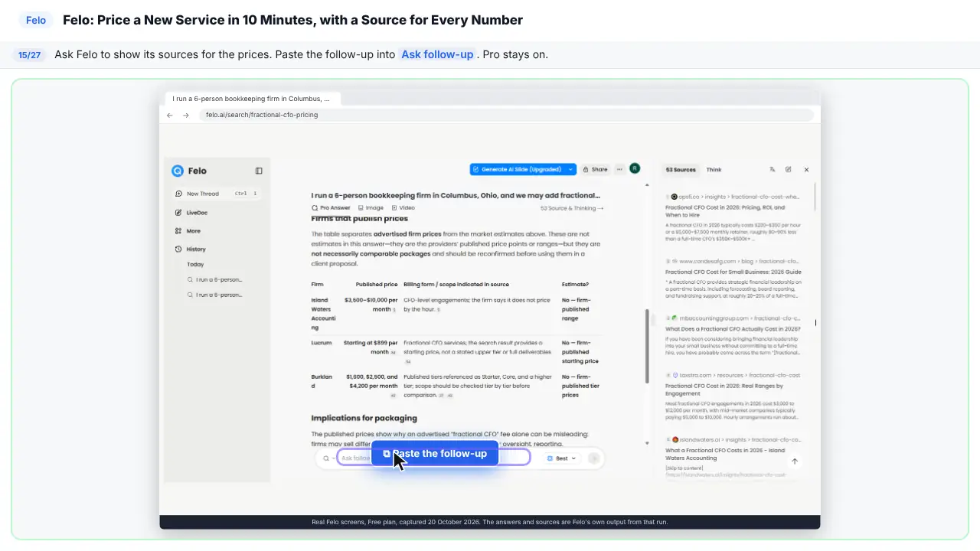Image resolution: width=980 pixels, height=551 pixels.
Task: Click the answer pane scrollbar thumb
Action: click(x=648, y=347)
